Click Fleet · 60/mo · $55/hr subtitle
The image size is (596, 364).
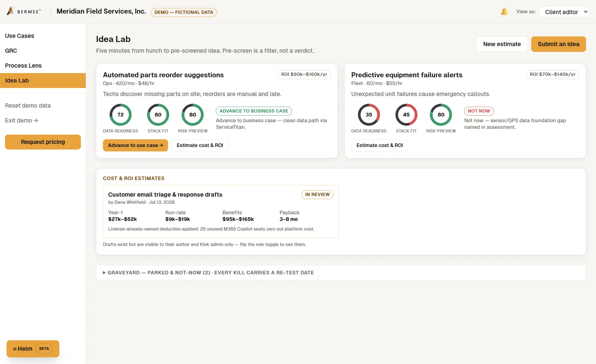377,83
